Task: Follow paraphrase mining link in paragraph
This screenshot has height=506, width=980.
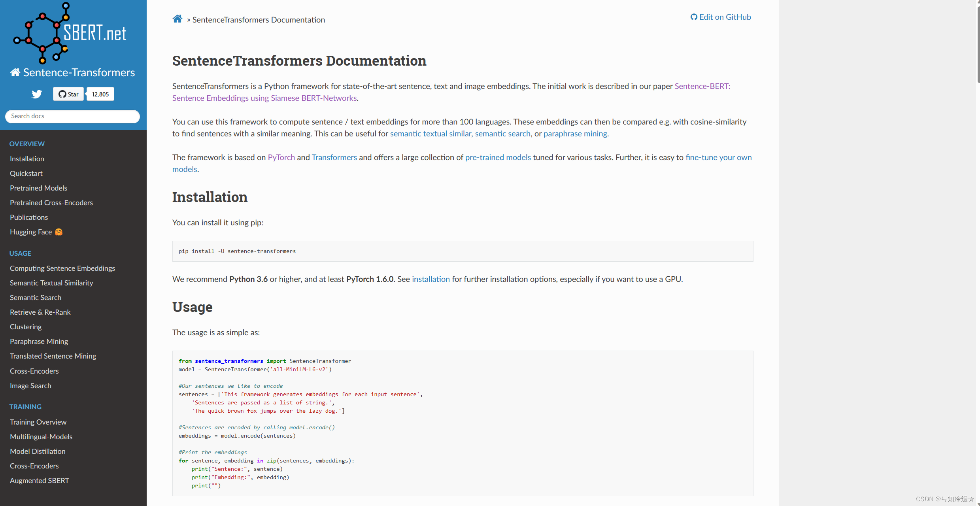Action: coord(575,134)
